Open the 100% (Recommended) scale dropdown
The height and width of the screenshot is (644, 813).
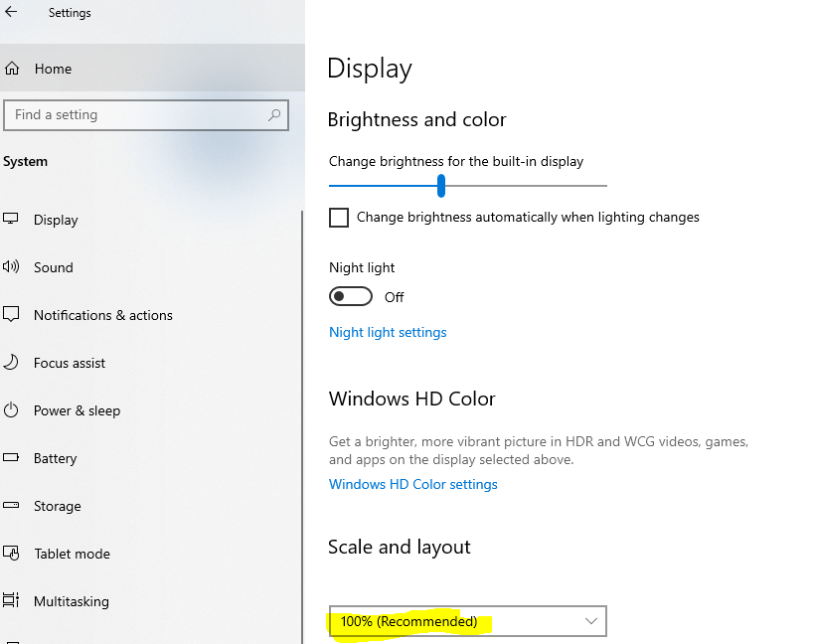[467, 622]
